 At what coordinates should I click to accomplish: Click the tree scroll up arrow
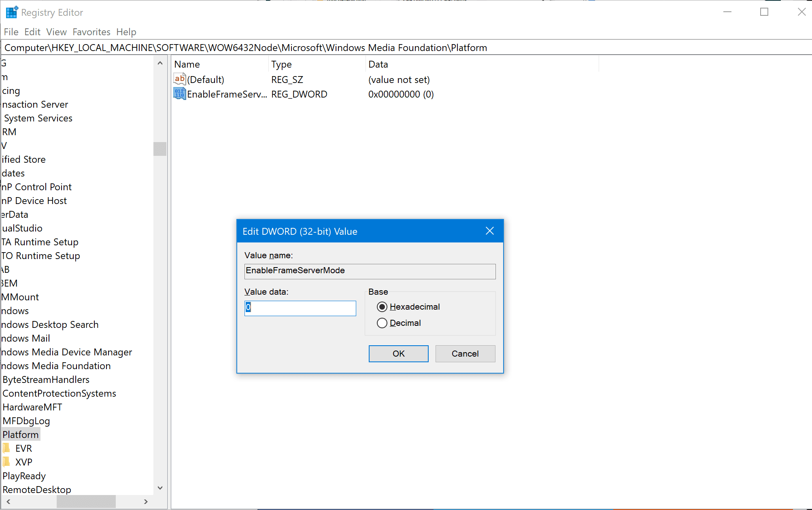160,63
